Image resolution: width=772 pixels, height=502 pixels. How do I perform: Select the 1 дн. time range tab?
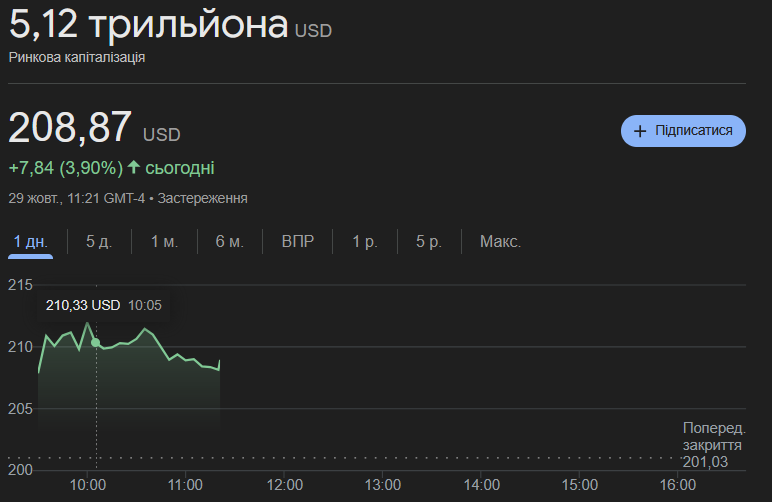point(30,241)
